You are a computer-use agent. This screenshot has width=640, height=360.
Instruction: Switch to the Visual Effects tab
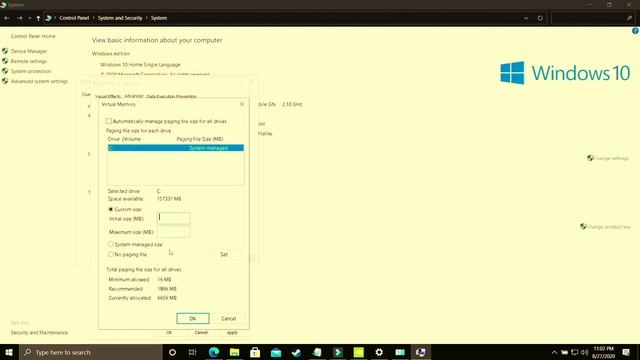point(108,96)
